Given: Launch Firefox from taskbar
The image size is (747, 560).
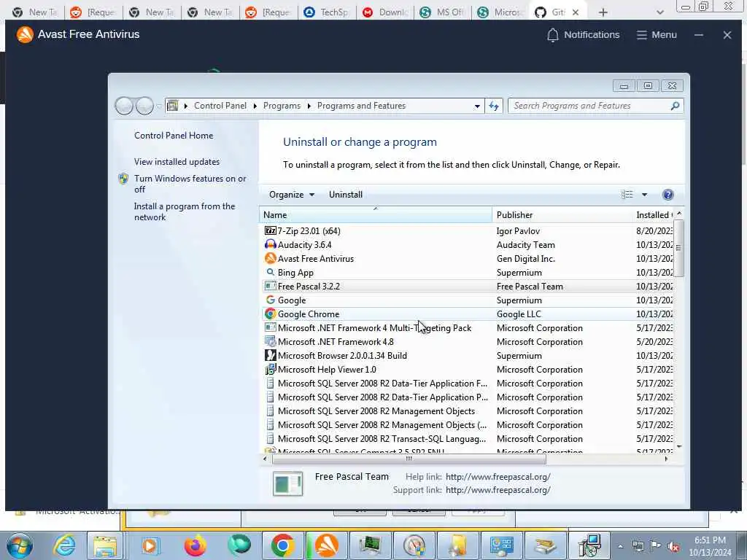Looking at the screenshot, I should (195, 545).
